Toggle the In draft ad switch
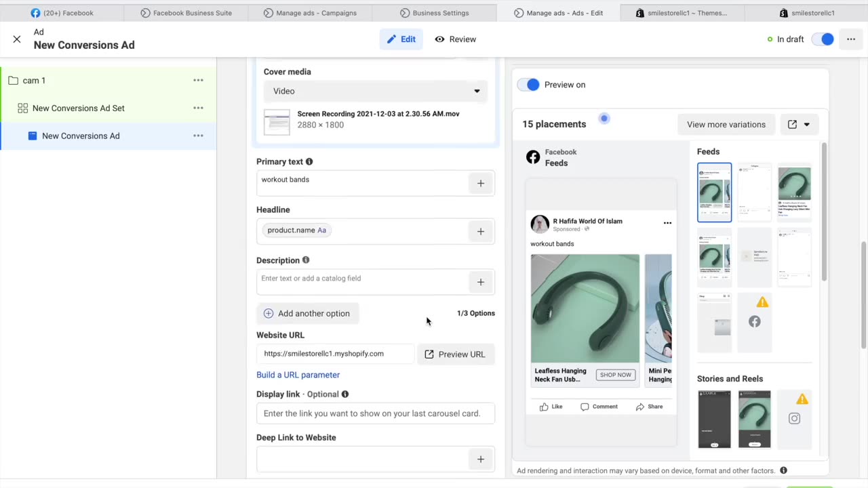 [823, 39]
